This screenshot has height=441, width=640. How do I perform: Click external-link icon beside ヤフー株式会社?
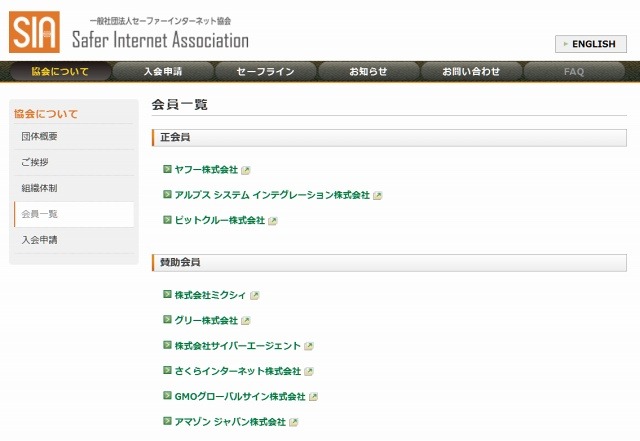pyautogui.click(x=245, y=170)
